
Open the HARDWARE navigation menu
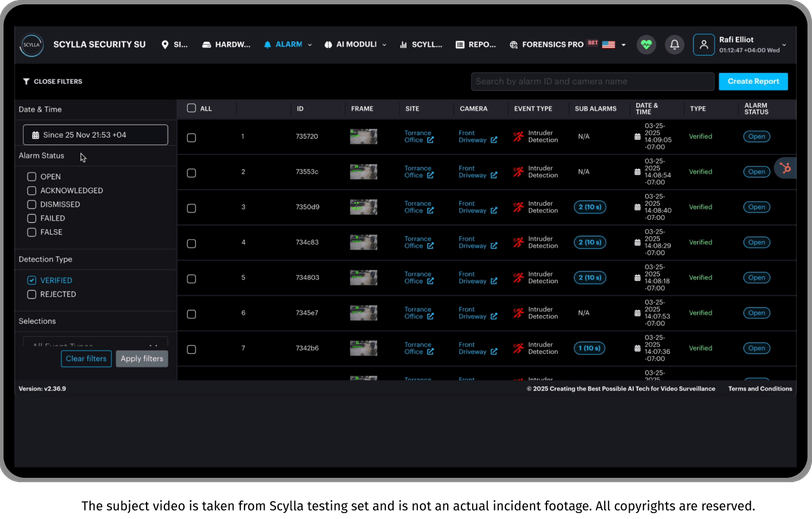tap(226, 45)
